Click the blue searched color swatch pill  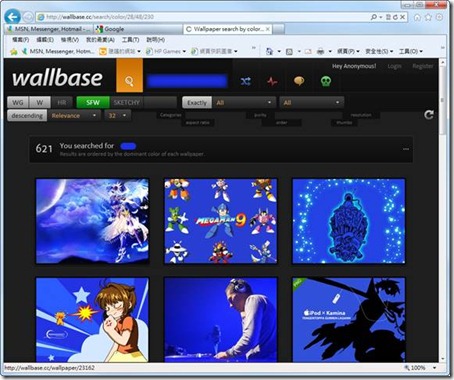click(x=128, y=146)
